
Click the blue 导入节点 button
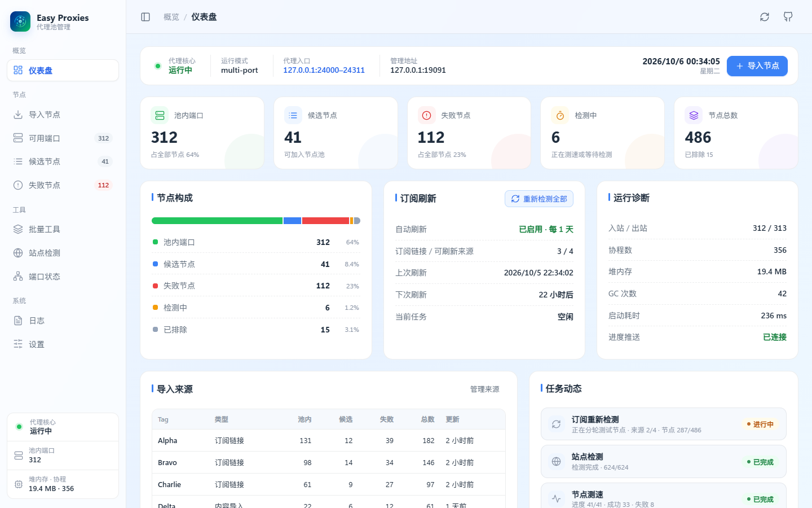click(757, 66)
